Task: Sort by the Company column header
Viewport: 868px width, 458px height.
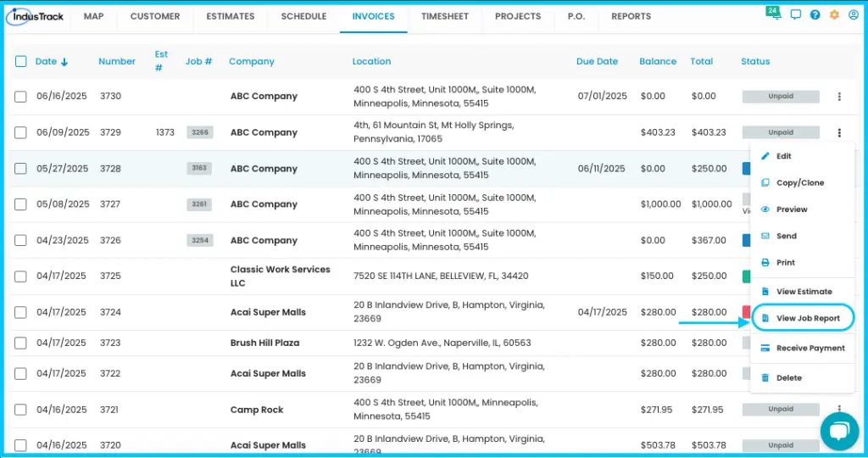Action: click(251, 61)
